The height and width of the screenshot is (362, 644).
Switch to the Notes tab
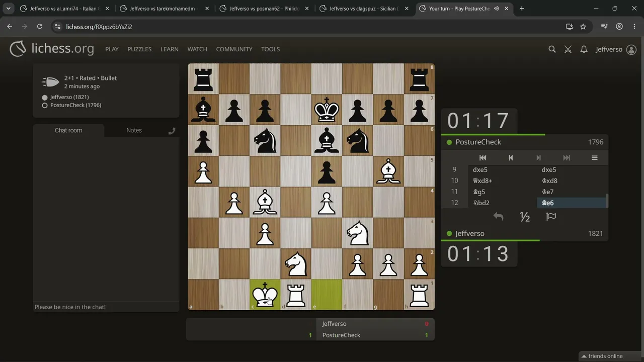coord(134,130)
